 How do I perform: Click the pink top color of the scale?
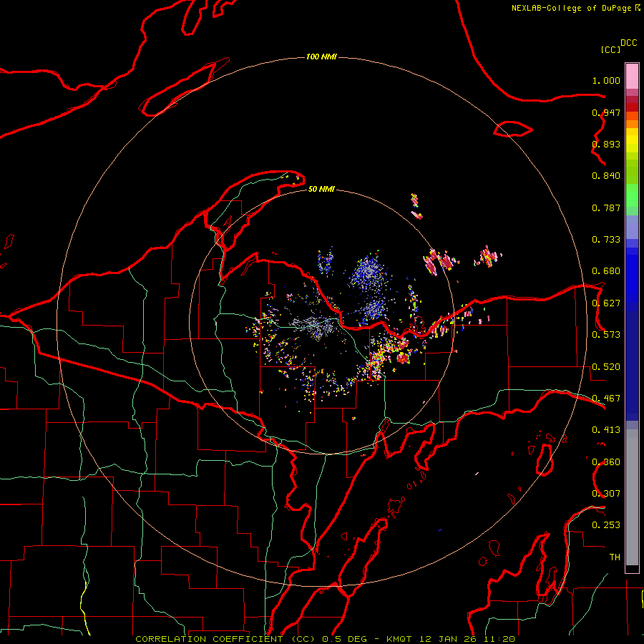632,76
